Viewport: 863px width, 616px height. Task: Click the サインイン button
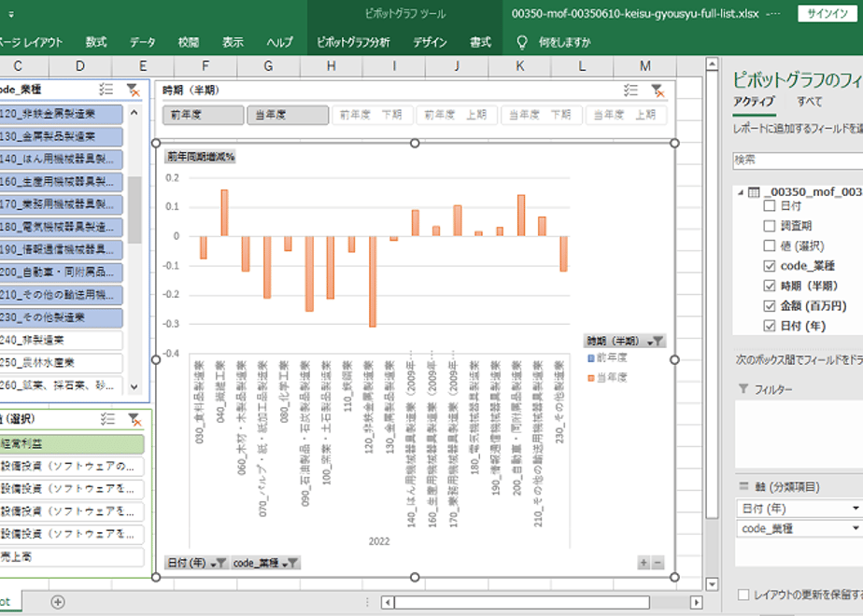[828, 14]
